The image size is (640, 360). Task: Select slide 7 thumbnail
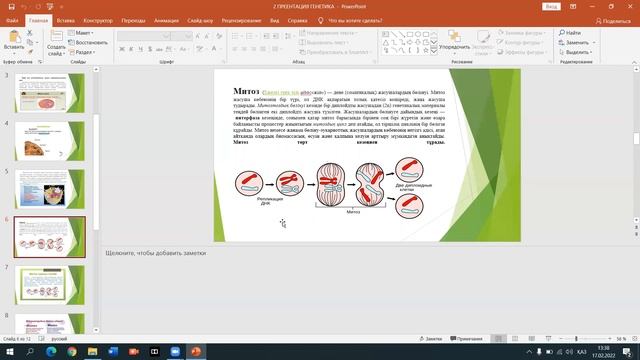pyautogui.click(x=50, y=285)
